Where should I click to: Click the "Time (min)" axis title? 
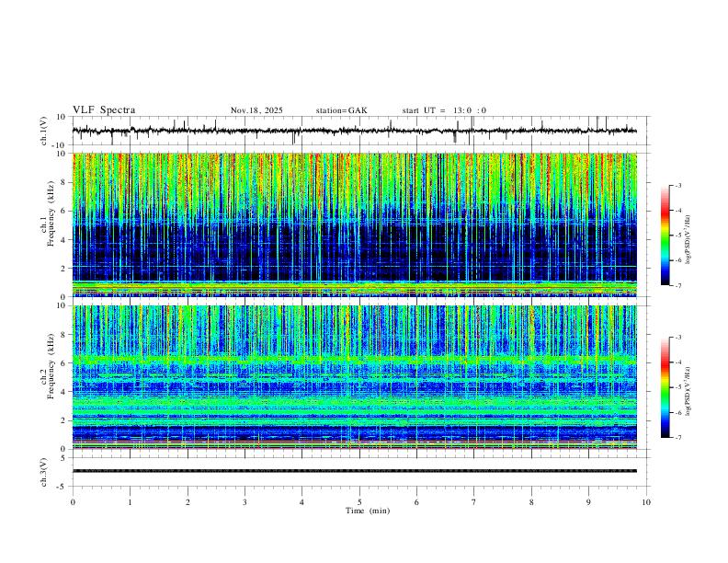point(368,511)
